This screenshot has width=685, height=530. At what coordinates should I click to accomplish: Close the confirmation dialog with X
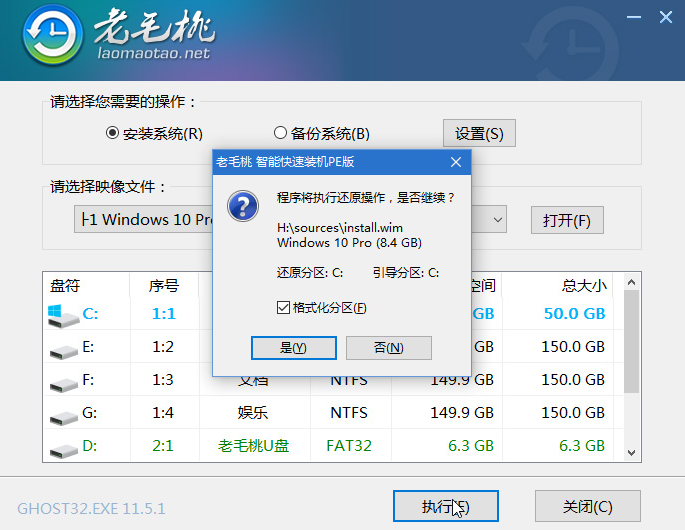pos(456,162)
